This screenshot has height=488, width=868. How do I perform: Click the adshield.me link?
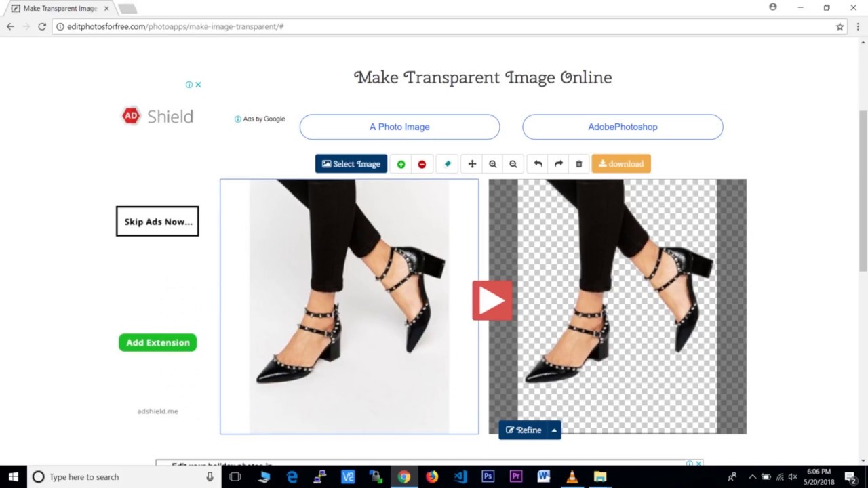tap(157, 411)
